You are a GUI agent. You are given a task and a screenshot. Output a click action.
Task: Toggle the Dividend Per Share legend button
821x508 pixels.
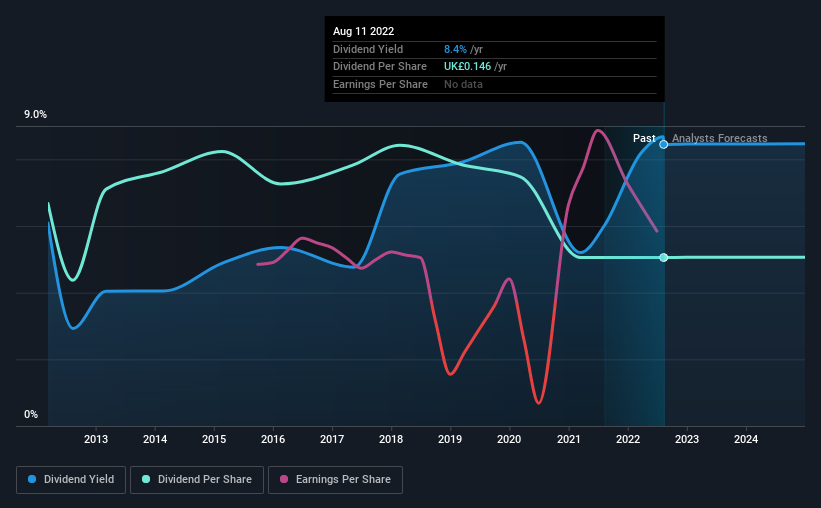197,480
